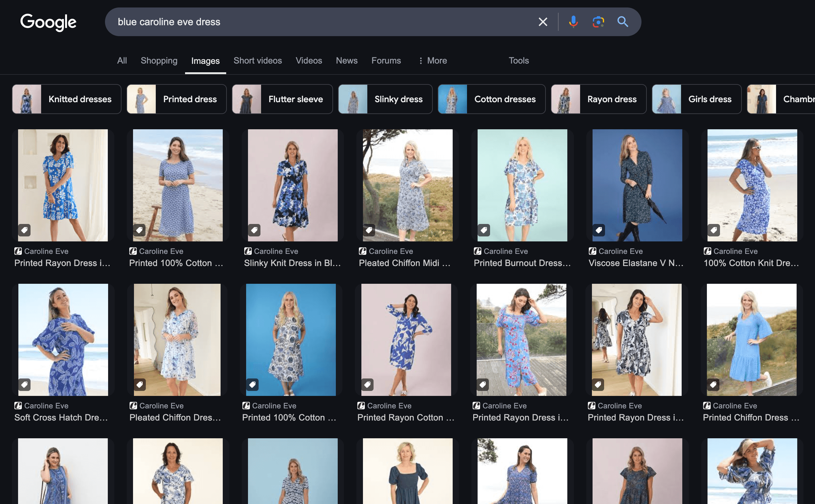
Task: Click product tag icon on Slinky Knit Dress image
Action: 254,230
